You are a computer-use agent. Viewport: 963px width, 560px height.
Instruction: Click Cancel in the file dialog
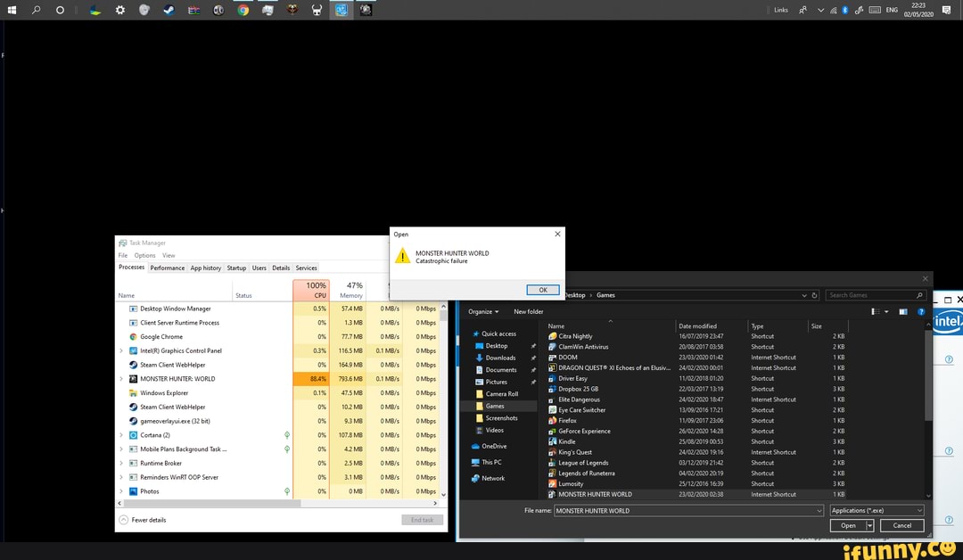pos(901,525)
